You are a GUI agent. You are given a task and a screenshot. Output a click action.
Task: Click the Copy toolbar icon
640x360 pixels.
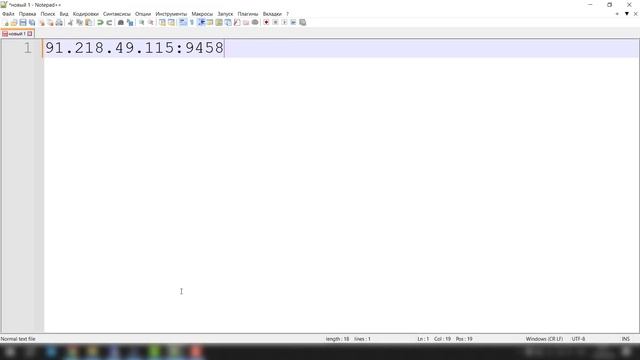coord(79,22)
